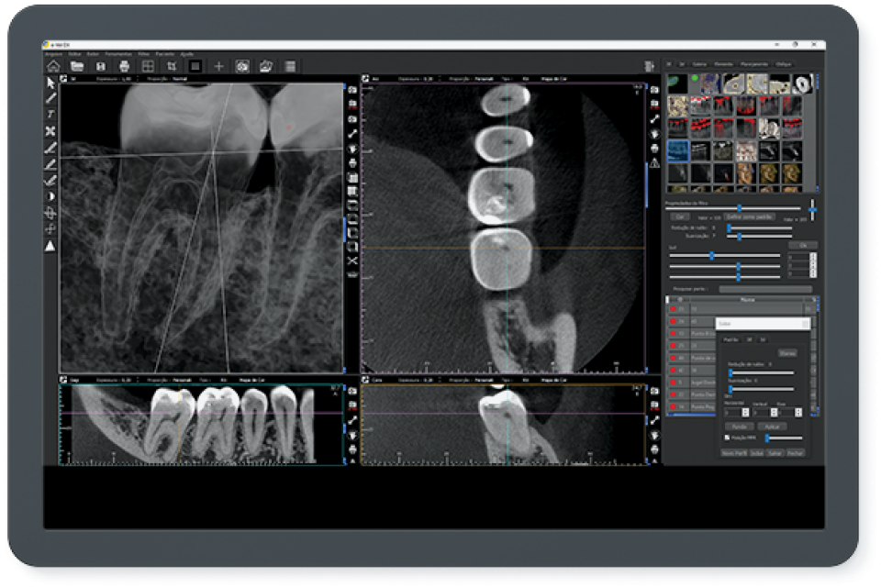Select the text tool in left toolbar

tap(50, 113)
